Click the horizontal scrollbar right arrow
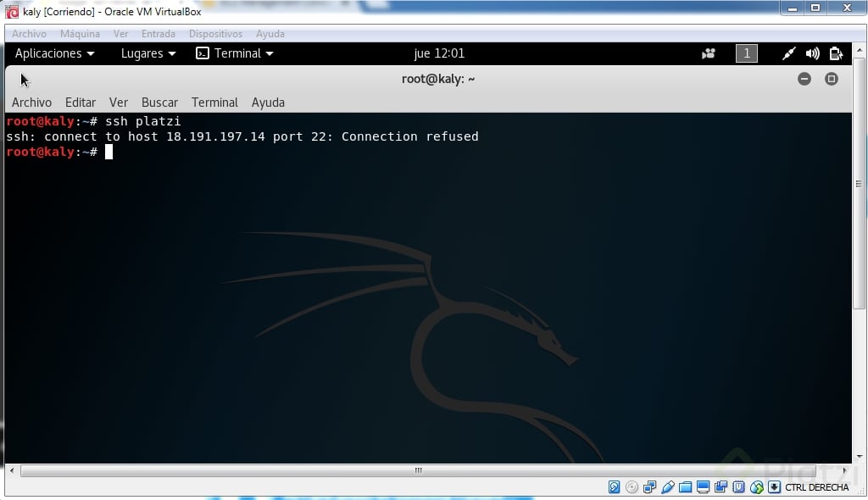Image resolution: width=868 pixels, height=500 pixels. point(844,470)
